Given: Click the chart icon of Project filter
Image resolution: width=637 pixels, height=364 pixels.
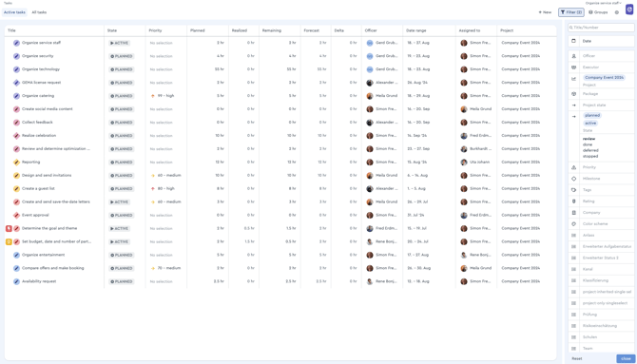Looking at the screenshot, I should click(x=573, y=78).
